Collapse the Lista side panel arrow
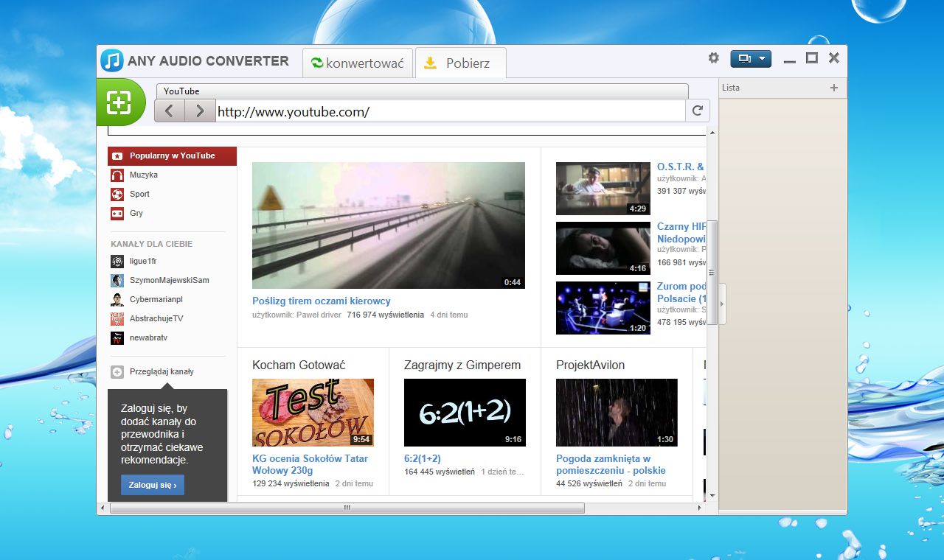Image resolution: width=944 pixels, height=560 pixels. point(723,304)
